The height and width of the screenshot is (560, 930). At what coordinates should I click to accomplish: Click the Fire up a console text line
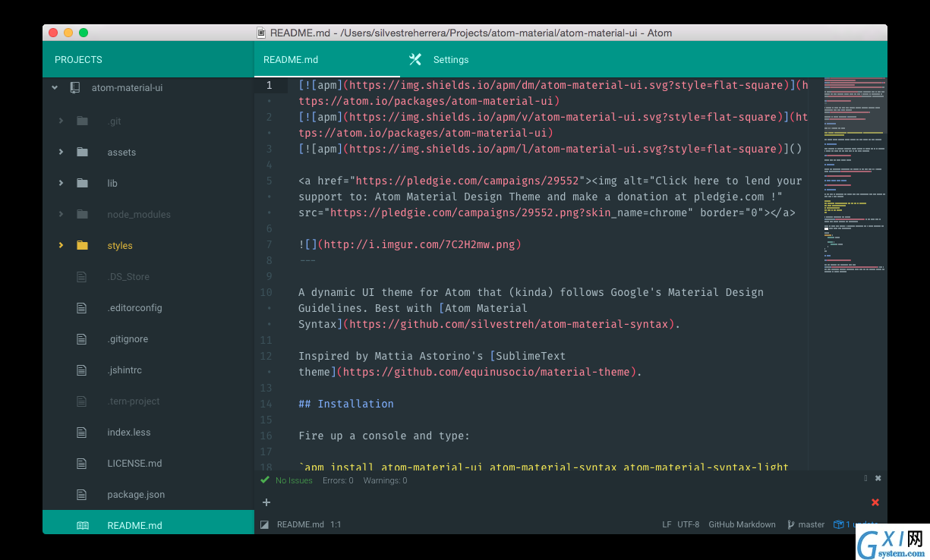tap(384, 436)
